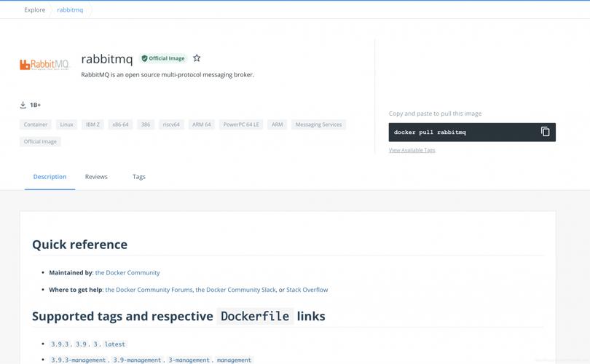590x364 pixels.
Task: Open the View Available Tags link
Action: coord(412,150)
